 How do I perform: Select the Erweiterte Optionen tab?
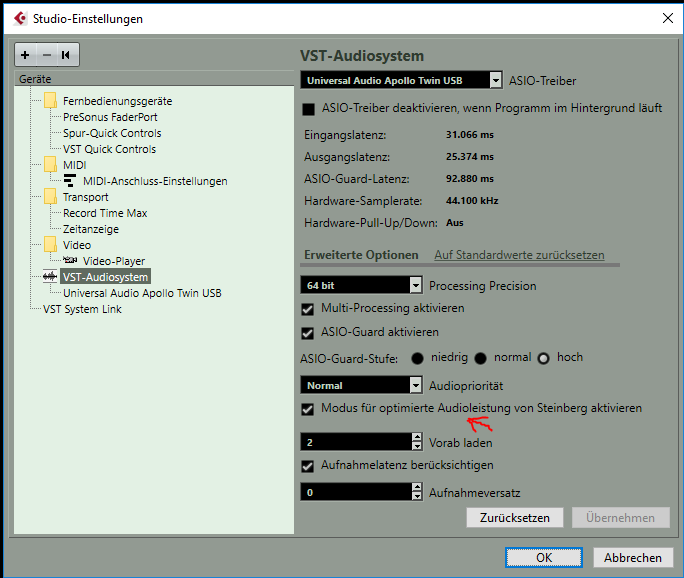[361, 255]
